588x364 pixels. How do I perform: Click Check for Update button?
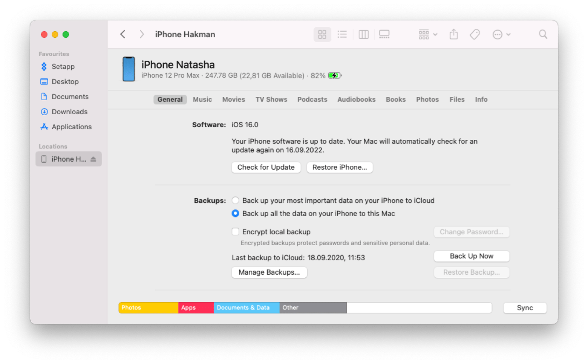pos(266,167)
